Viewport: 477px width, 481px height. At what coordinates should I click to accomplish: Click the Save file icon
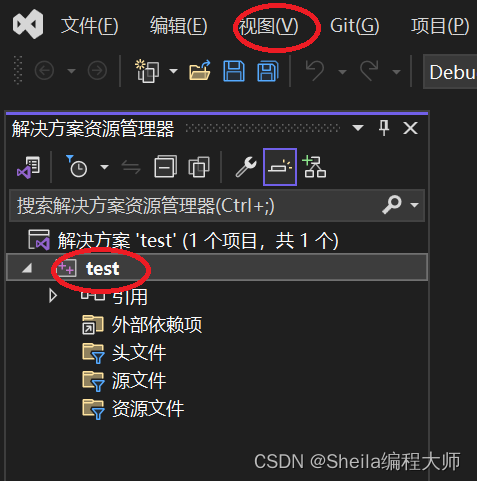[234, 71]
